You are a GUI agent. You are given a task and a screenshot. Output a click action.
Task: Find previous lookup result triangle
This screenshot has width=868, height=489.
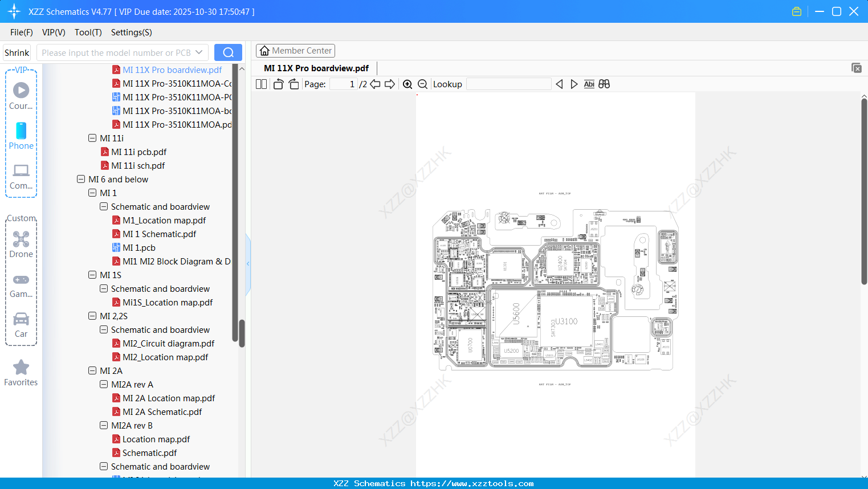click(x=559, y=84)
